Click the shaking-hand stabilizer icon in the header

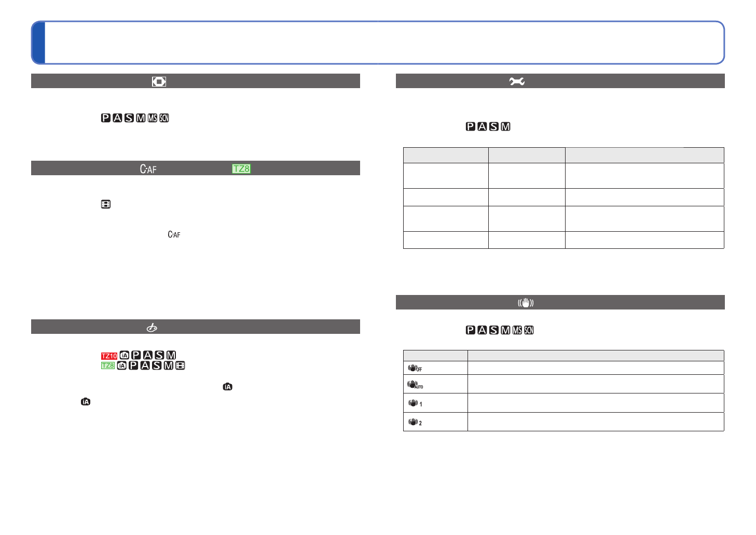[526, 303]
